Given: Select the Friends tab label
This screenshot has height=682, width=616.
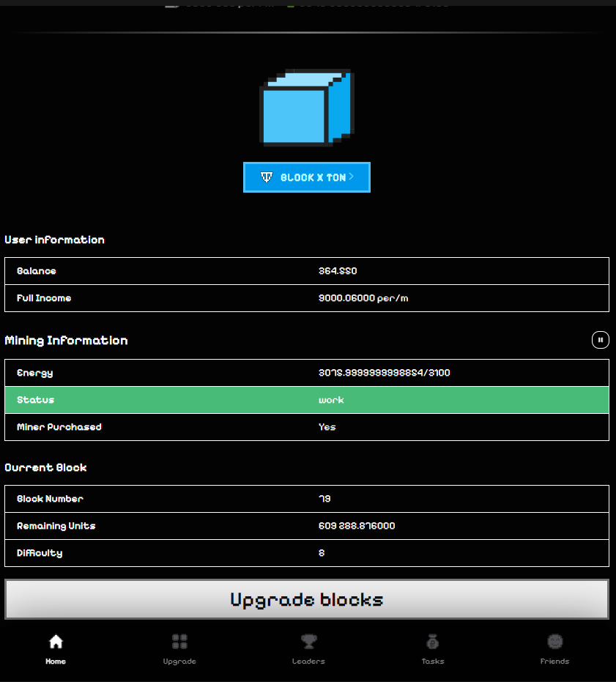Looking at the screenshot, I should (554, 661).
